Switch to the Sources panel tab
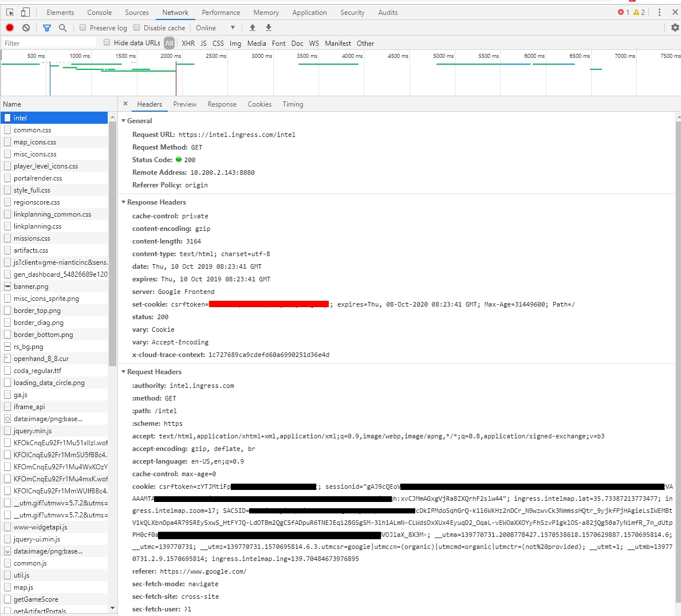The width and height of the screenshot is (681, 616). pyautogui.click(x=137, y=13)
